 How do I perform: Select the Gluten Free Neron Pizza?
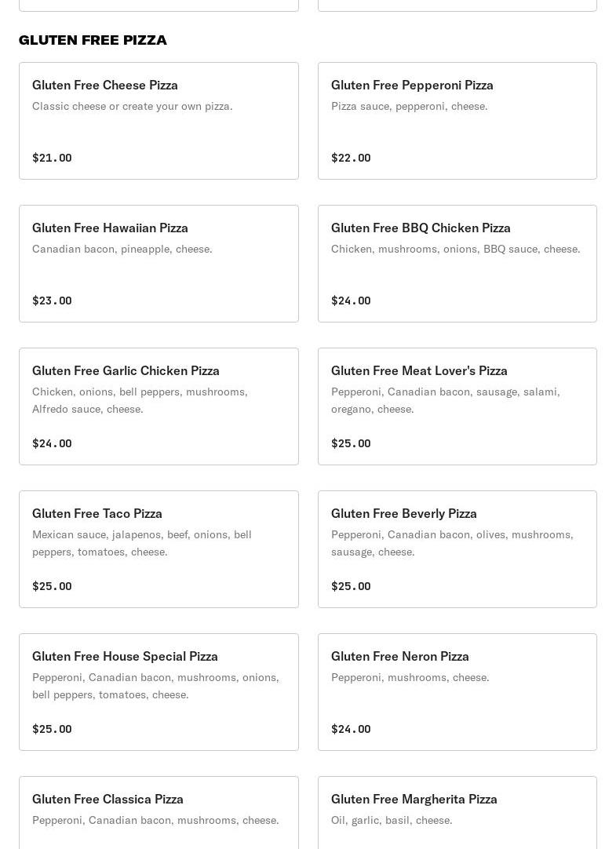457,693
